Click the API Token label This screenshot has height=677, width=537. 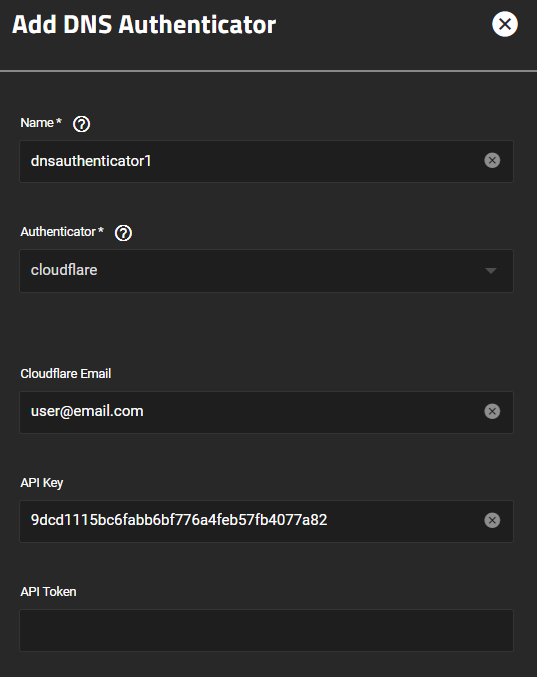point(48,592)
